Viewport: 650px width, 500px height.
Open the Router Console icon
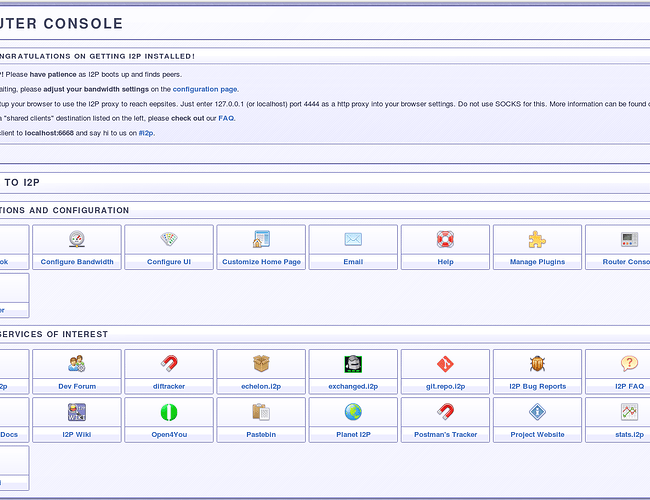click(x=629, y=239)
